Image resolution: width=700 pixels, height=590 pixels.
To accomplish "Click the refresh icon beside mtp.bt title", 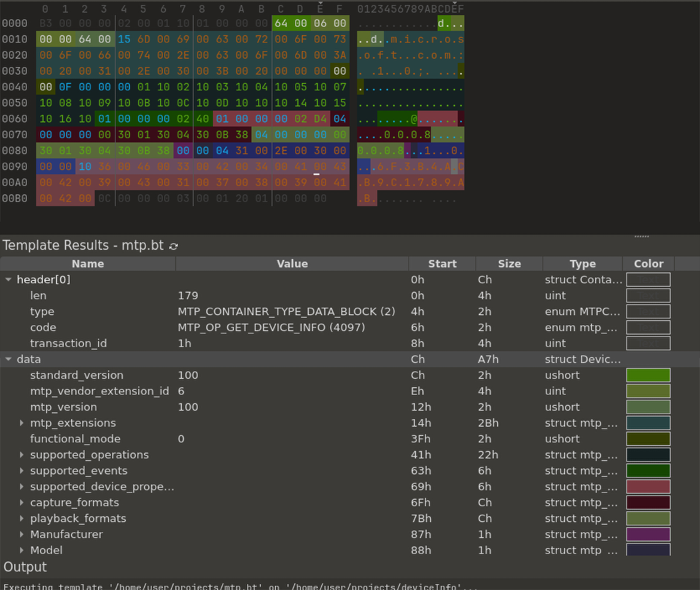I will [x=173, y=246].
